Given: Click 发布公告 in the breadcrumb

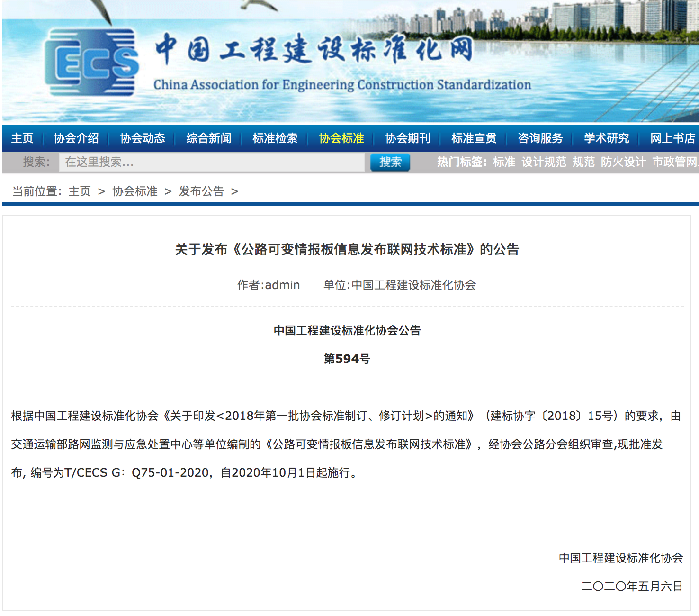Looking at the screenshot, I should point(201,191).
